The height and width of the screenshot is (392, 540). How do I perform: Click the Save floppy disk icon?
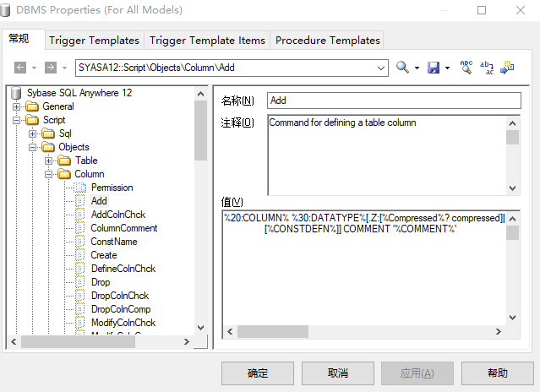(434, 68)
